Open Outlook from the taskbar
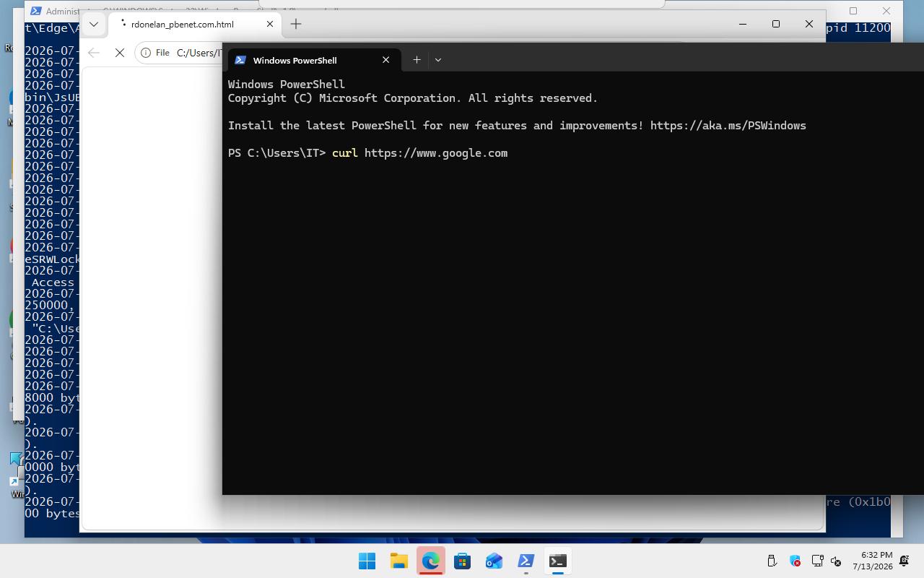Screen dimensions: 924x578 [494, 561]
